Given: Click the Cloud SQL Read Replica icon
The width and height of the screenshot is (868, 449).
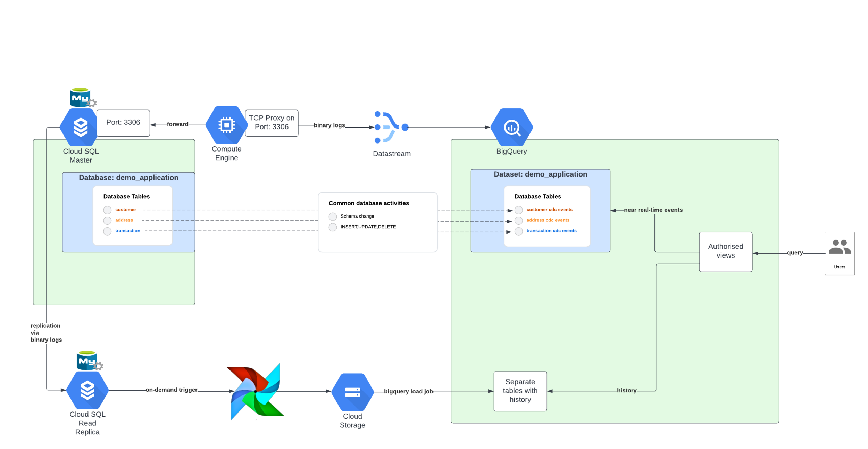Looking at the screenshot, I should (x=87, y=390).
